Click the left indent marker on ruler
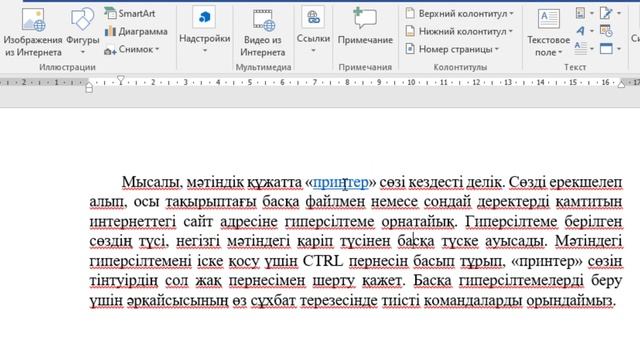The height and width of the screenshot is (360, 640). (89, 87)
